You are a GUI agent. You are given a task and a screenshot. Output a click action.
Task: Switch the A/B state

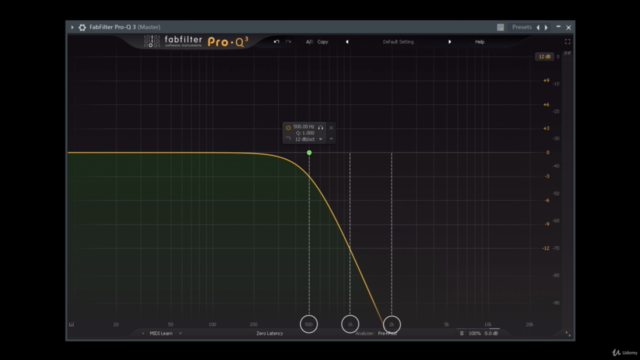point(309,42)
